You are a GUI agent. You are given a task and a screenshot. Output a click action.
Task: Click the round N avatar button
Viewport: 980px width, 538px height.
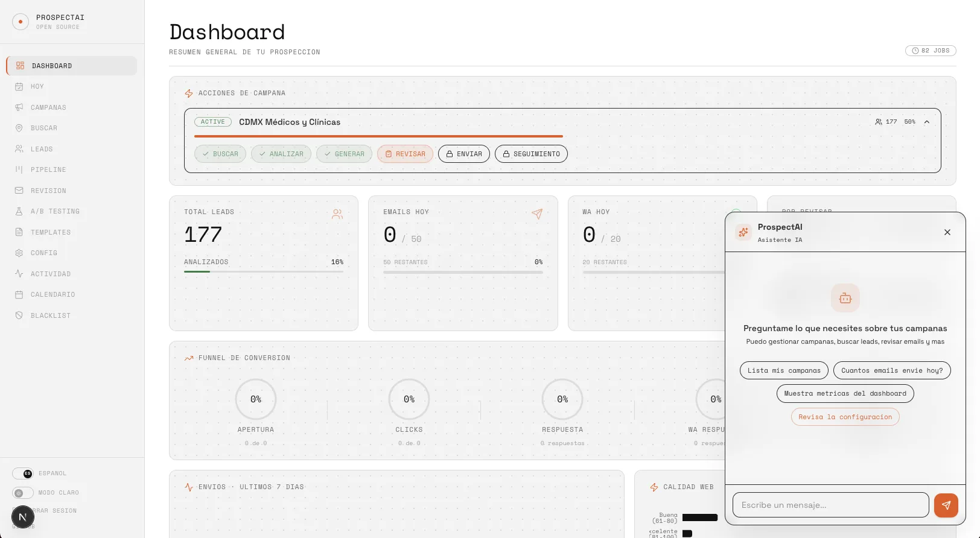point(23,517)
